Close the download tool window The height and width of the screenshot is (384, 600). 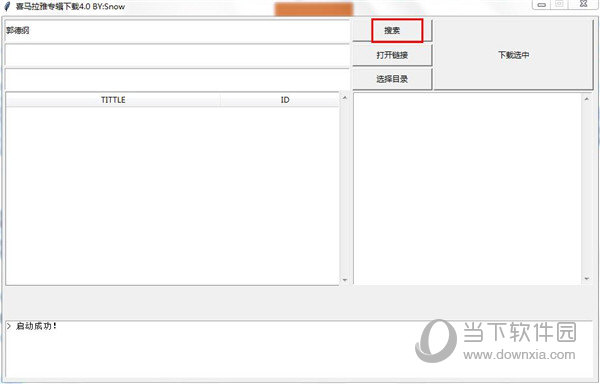[584, 4]
